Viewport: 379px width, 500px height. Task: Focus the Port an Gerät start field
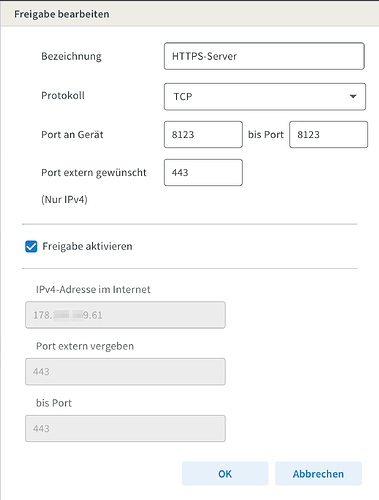[x=203, y=135]
